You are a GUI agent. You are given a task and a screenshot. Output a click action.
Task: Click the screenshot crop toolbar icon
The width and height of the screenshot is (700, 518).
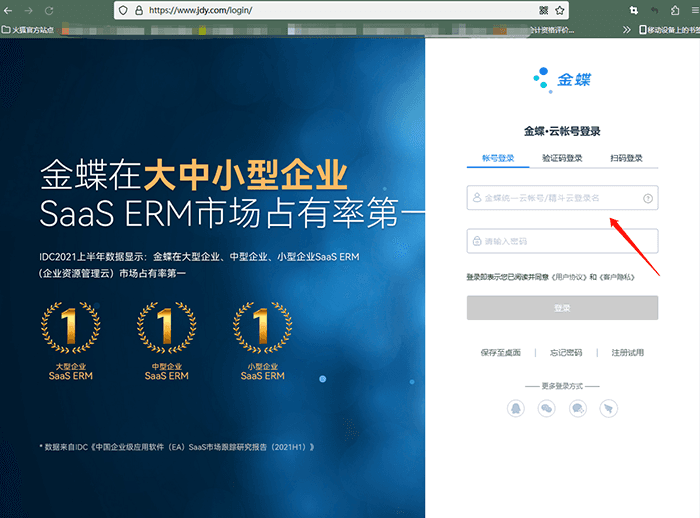633,10
